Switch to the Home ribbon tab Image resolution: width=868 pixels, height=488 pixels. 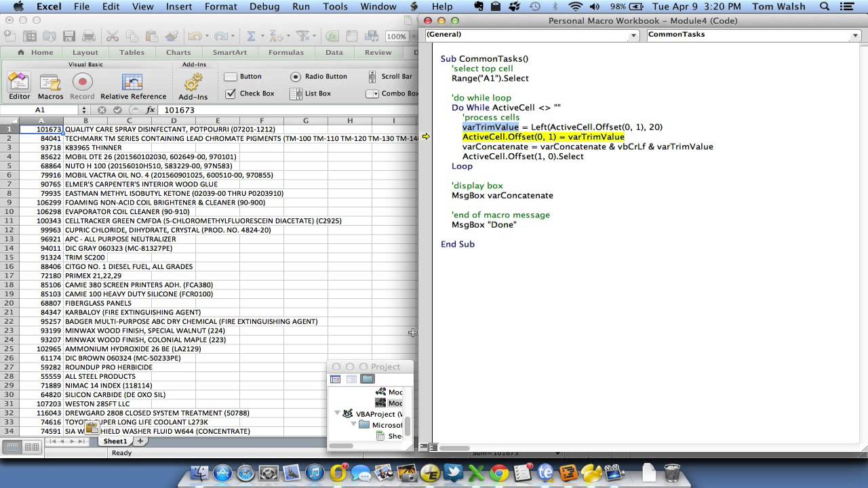point(35,52)
